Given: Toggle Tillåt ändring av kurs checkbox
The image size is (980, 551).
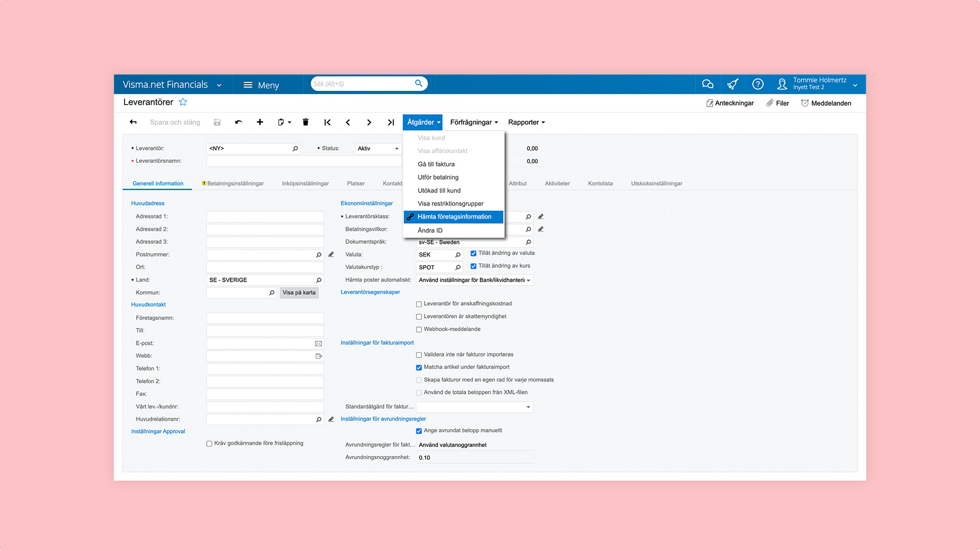Looking at the screenshot, I should coord(473,266).
